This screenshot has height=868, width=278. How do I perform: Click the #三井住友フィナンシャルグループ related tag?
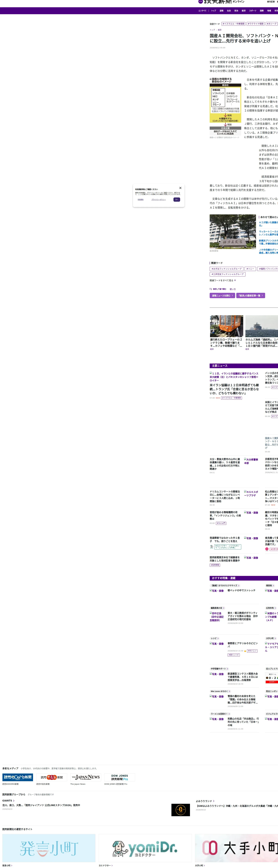point(227,274)
